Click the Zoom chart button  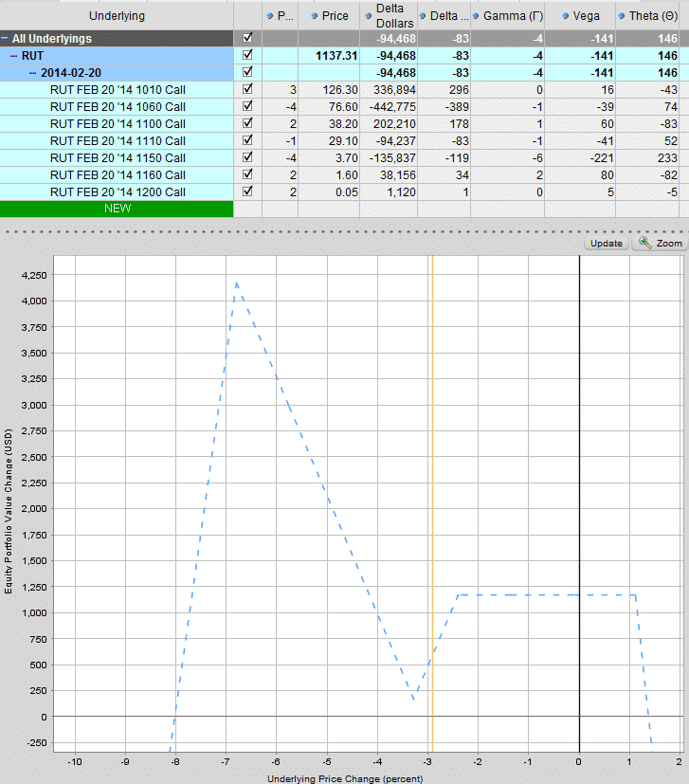660,243
